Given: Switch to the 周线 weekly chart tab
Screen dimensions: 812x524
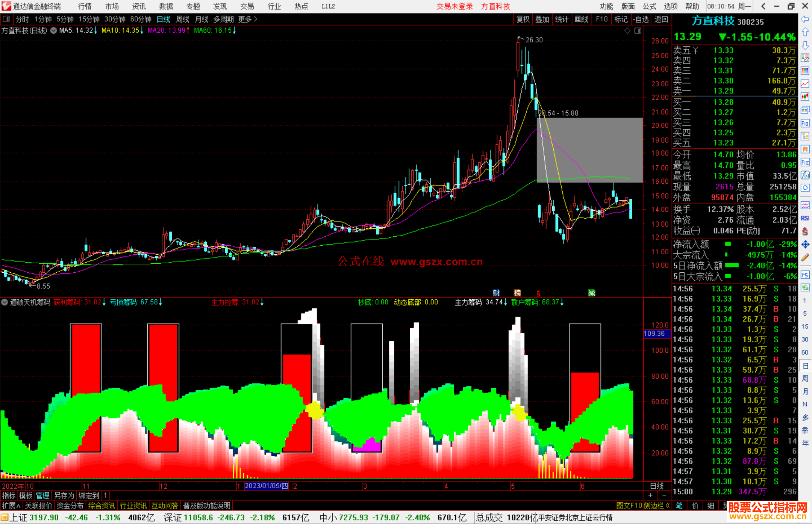Looking at the screenshot, I should 183,19.
